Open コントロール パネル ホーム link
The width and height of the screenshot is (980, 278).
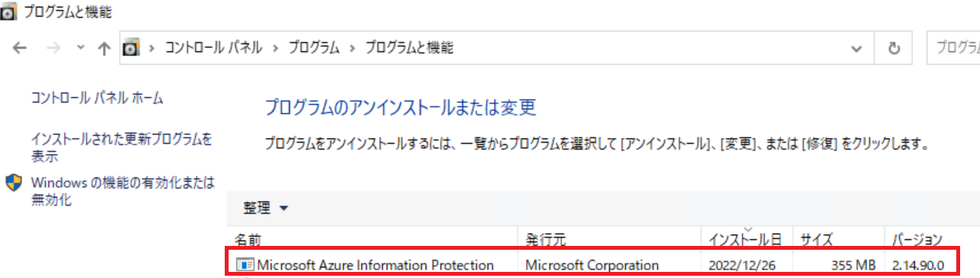click(96, 98)
